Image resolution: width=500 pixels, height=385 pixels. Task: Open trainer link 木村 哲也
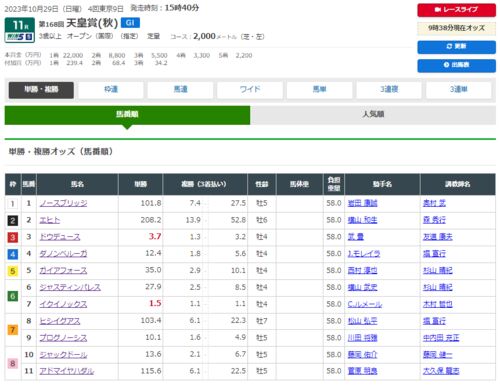(438, 304)
